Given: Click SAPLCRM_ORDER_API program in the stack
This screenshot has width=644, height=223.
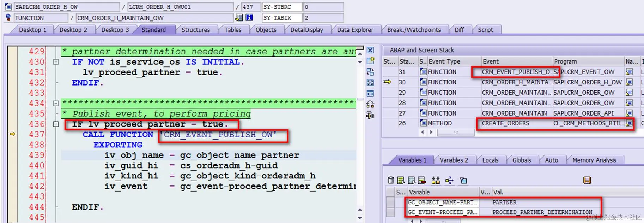Looking at the screenshot, I should point(583,113).
